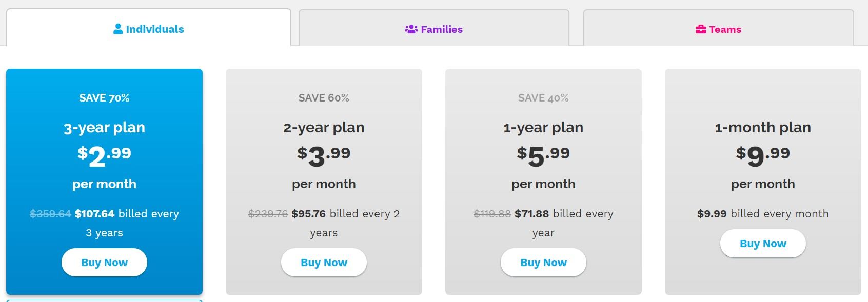Screen dimensions: 868x302
Task: Click the 1-year plan heading
Action: tap(543, 127)
